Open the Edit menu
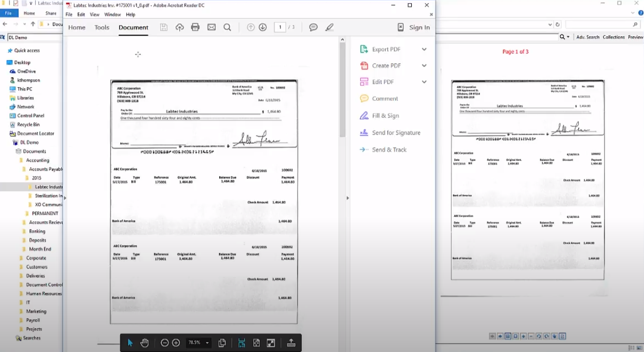The height and width of the screenshot is (352, 644). coord(81,15)
